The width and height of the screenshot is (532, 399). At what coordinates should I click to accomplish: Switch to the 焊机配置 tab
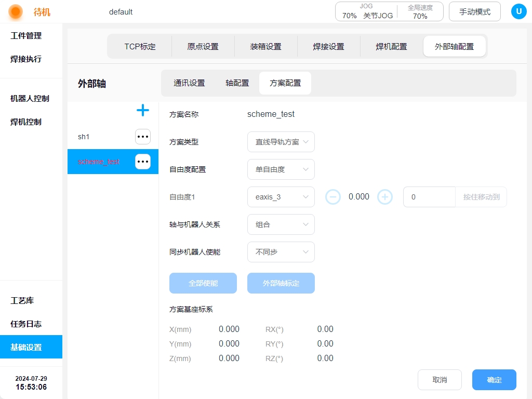point(391,46)
